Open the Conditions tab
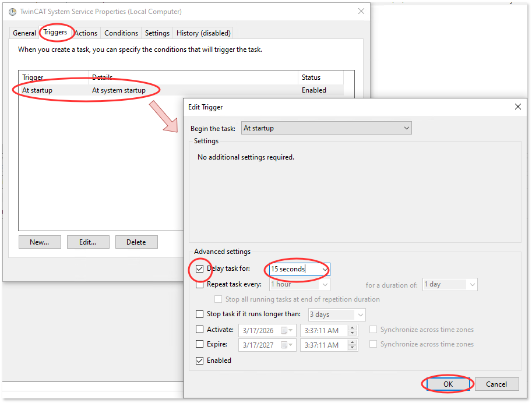 121,33
